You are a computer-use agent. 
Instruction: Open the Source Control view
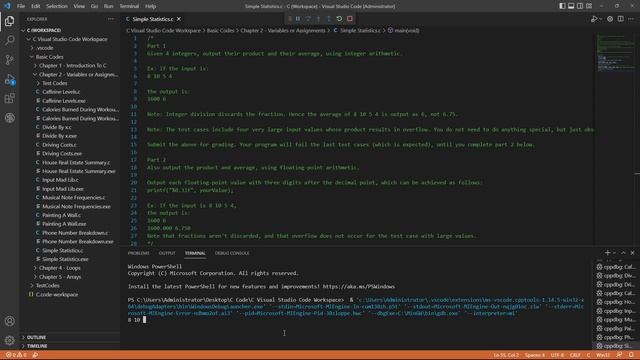click(x=9, y=60)
